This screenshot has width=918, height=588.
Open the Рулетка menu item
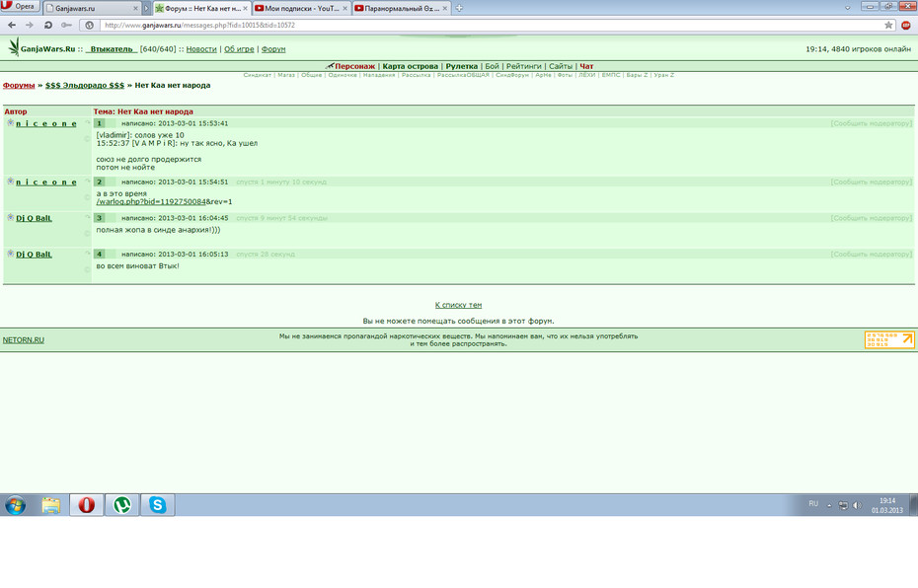pyautogui.click(x=461, y=66)
